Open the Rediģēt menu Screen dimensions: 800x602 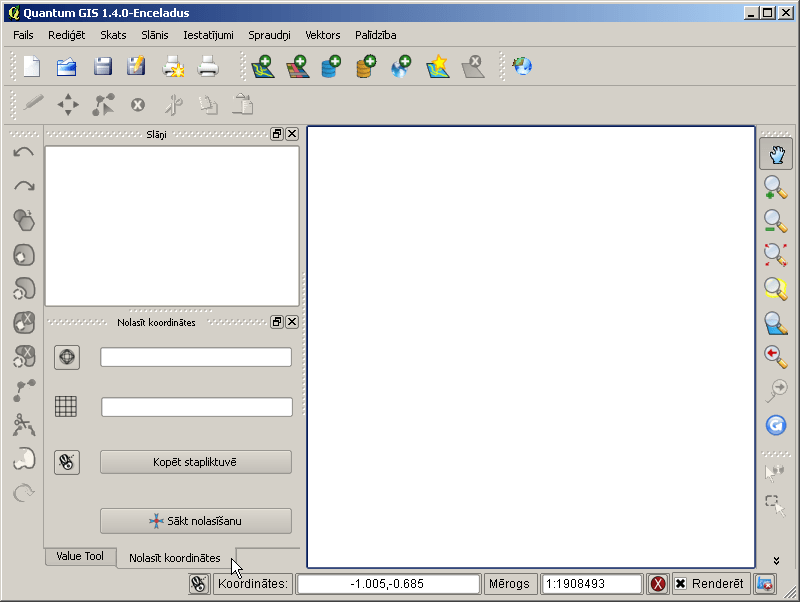66,35
